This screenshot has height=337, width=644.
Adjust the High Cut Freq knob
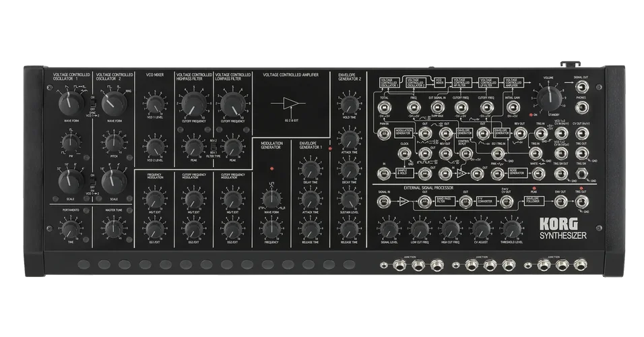(450, 229)
